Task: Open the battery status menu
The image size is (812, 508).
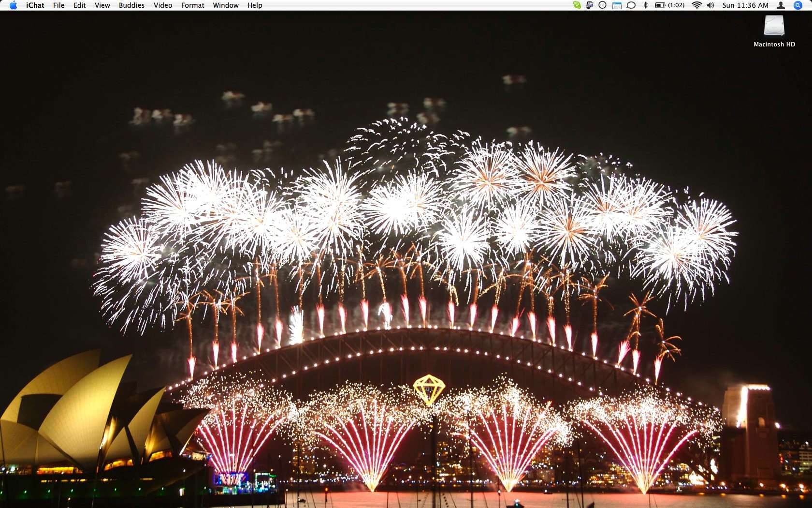Action: pos(660,5)
